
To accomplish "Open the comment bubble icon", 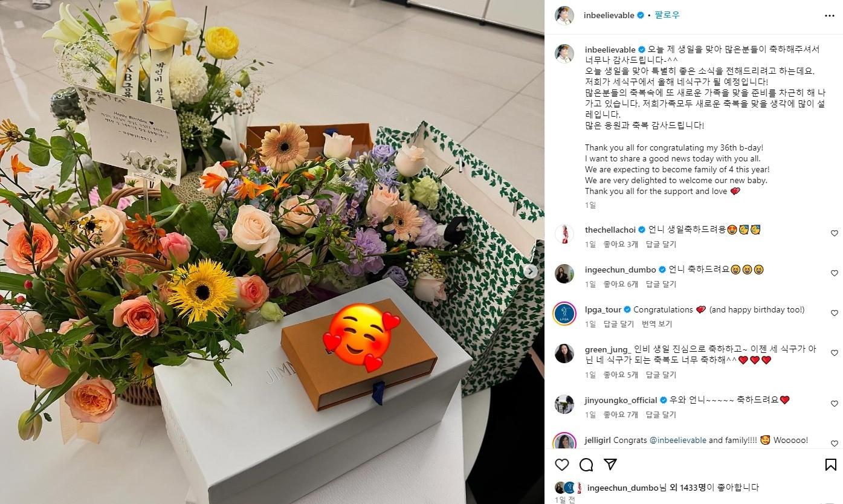I will pos(586,464).
